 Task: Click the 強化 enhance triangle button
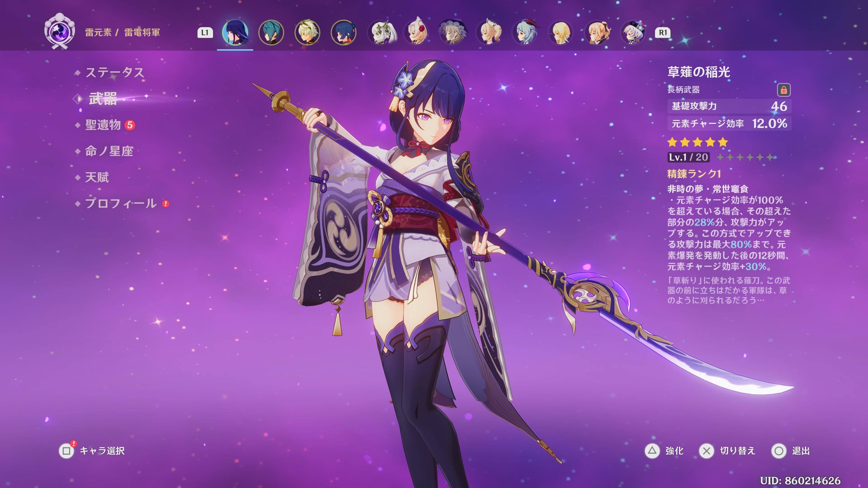pos(652,451)
